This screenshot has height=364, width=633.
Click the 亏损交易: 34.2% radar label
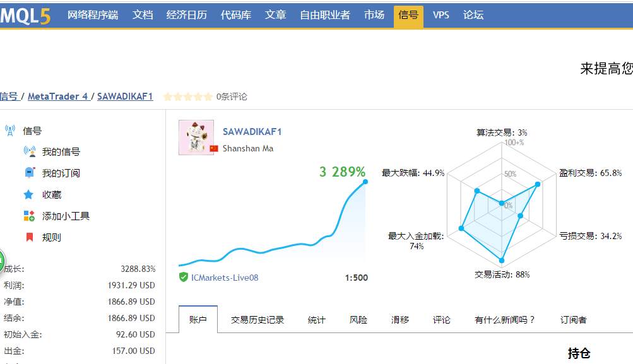pyautogui.click(x=590, y=236)
